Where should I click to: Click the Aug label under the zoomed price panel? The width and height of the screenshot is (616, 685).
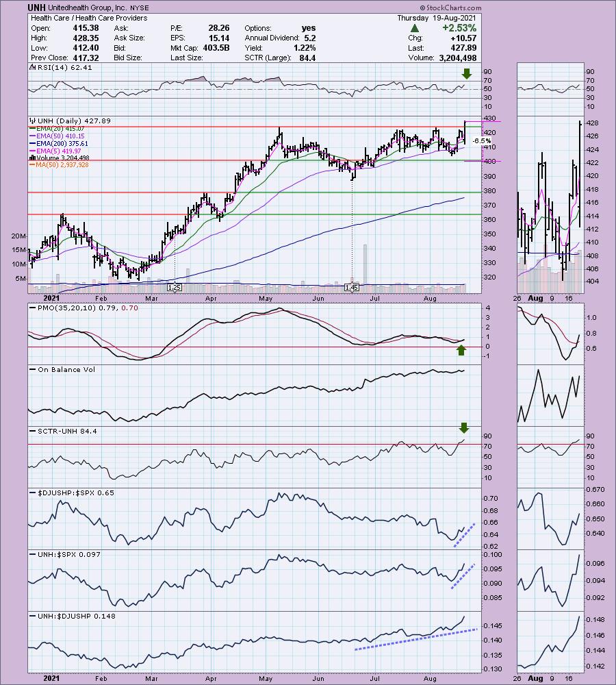coord(535,299)
